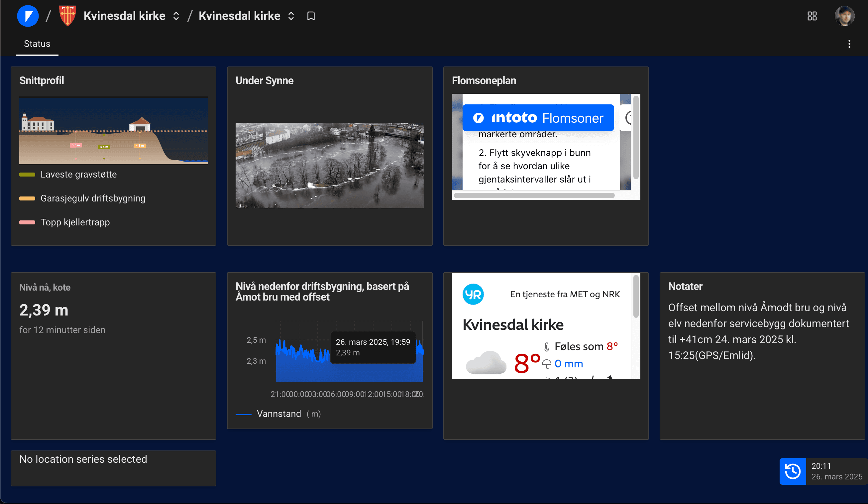
Task: Click the Flomsoneplan horizontal scrollbar
Action: (x=534, y=195)
